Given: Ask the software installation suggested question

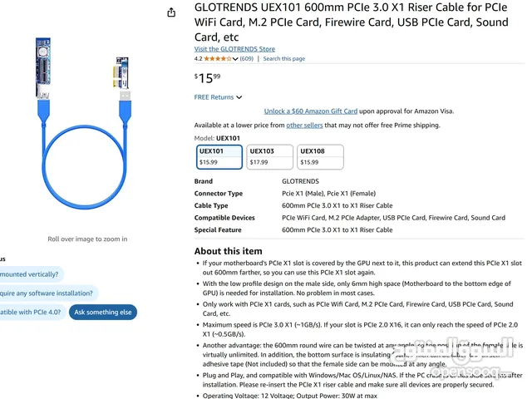Looking at the screenshot, I should click(x=49, y=293).
